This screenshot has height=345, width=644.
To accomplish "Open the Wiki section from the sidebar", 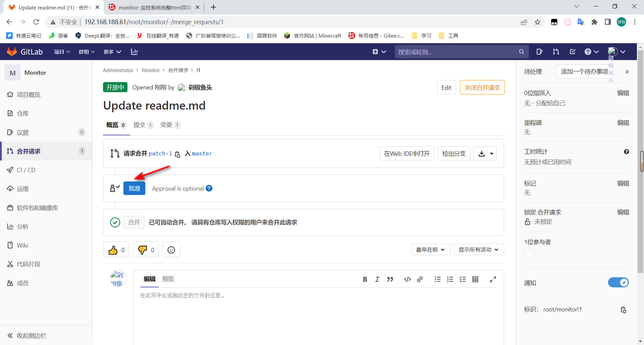I will tap(22, 245).
